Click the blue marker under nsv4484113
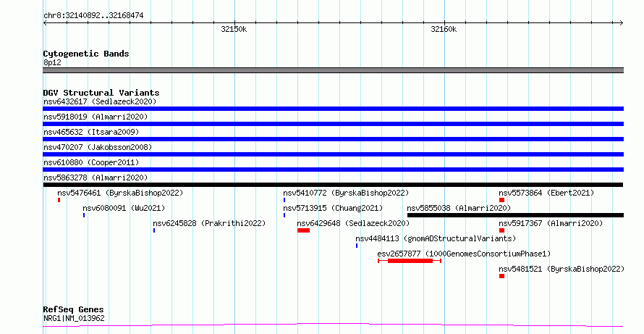 [x=357, y=246]
